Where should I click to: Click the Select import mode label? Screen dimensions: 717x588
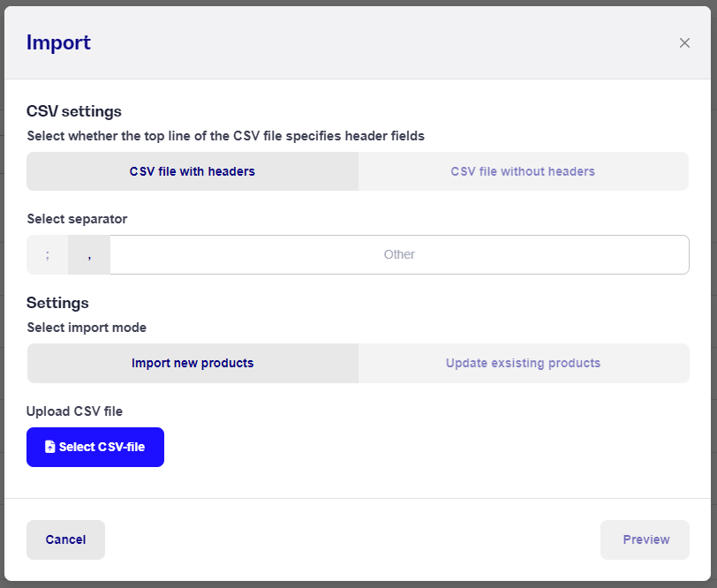click(87, 328)
